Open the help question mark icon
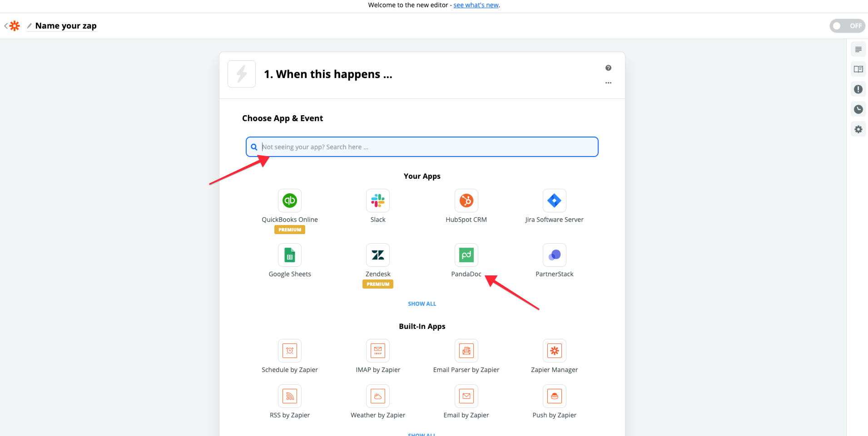The height and width of the screenshot is (436, 868). point(608,68)
